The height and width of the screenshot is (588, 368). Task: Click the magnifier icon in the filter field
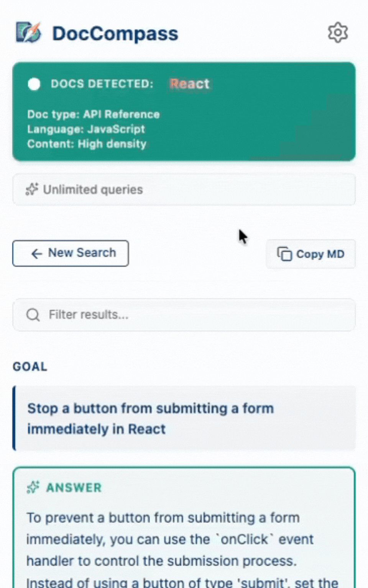point(33,315)
